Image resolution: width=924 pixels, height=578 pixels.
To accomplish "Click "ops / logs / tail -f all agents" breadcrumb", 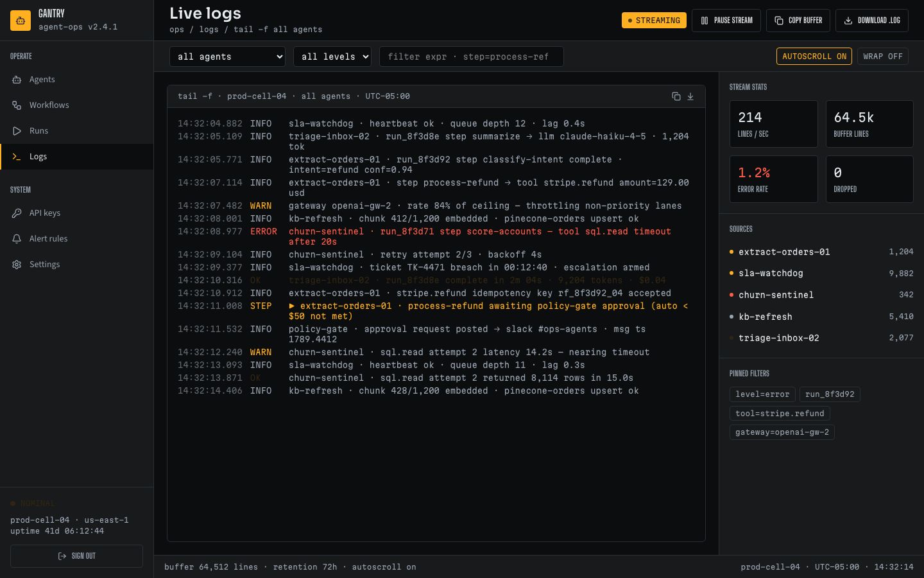I will coord(246,30).
